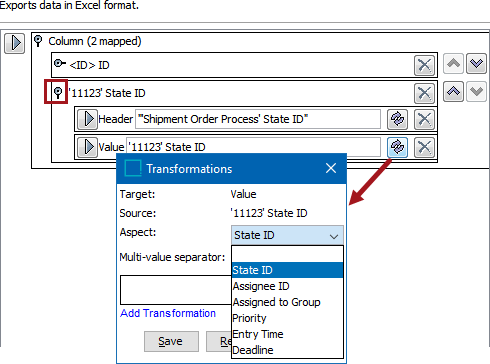This screenshot has height=364, width=490.
Task: Open transformations for the Value field
Action: 397,147
